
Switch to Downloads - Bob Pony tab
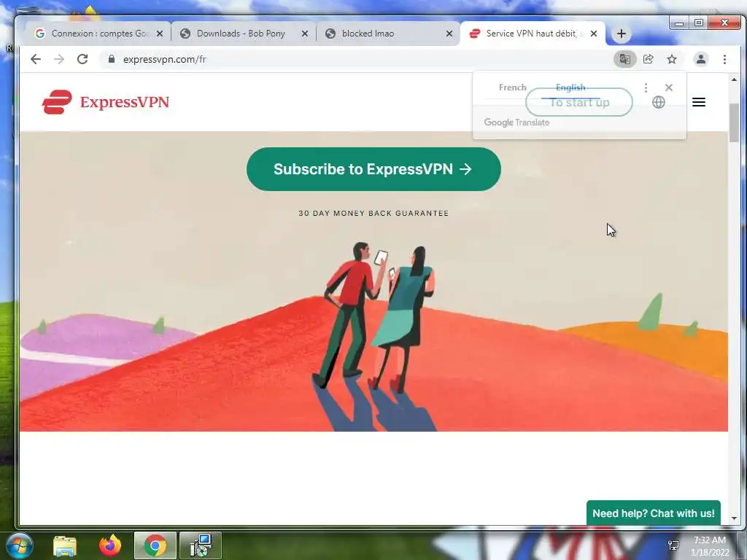243,34
